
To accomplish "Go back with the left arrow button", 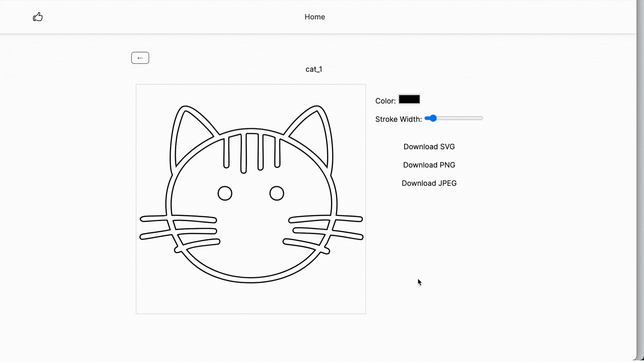I will point(140,58).
